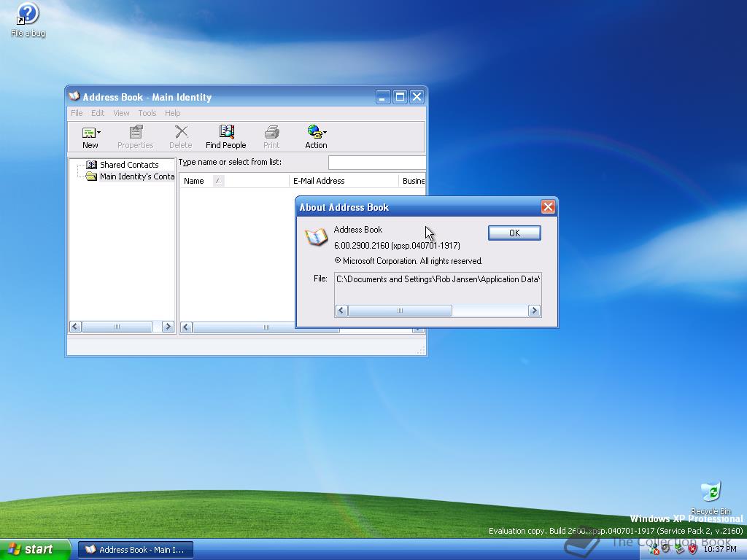747x560 pixels.
Task: Expand the Action dropdown arrow
Action: pos(325,133)
